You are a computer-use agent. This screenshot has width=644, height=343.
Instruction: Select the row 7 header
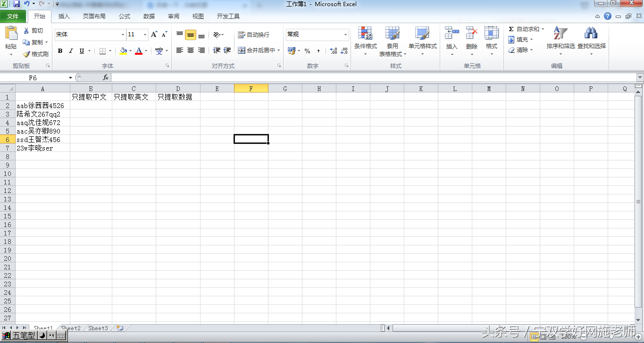8,148
